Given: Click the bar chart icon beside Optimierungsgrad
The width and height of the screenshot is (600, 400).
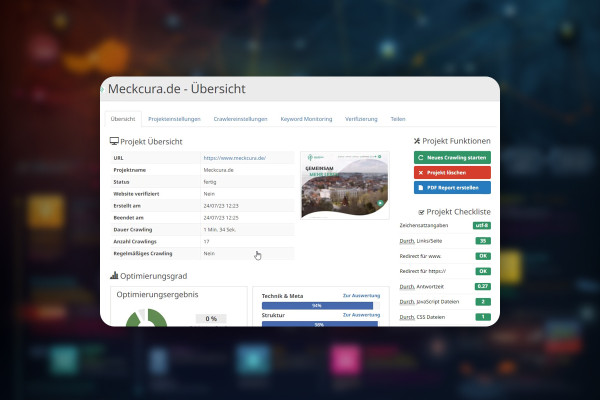Looking at the screenshot, I should pyautogui.click(x=114, y=275).
